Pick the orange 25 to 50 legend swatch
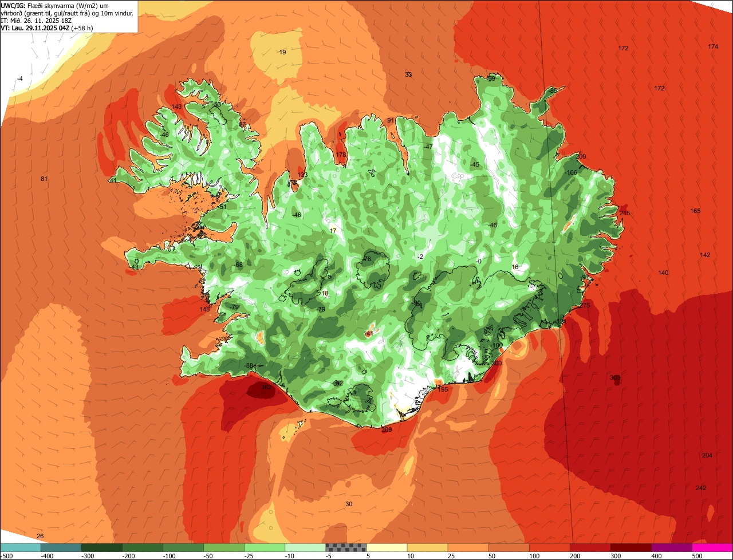This screenshot has width=733, height=560. point(468,547)
